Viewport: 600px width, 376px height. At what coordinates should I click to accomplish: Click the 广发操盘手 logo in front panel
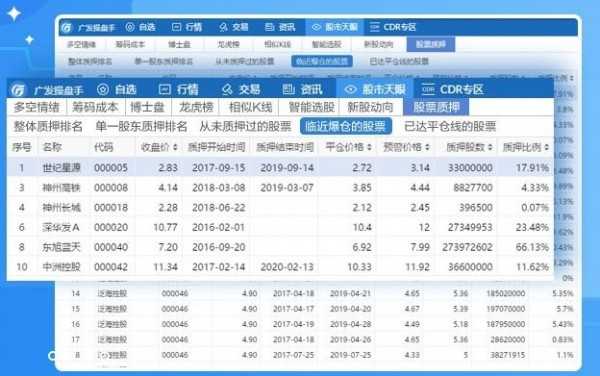tap(18, 90)
